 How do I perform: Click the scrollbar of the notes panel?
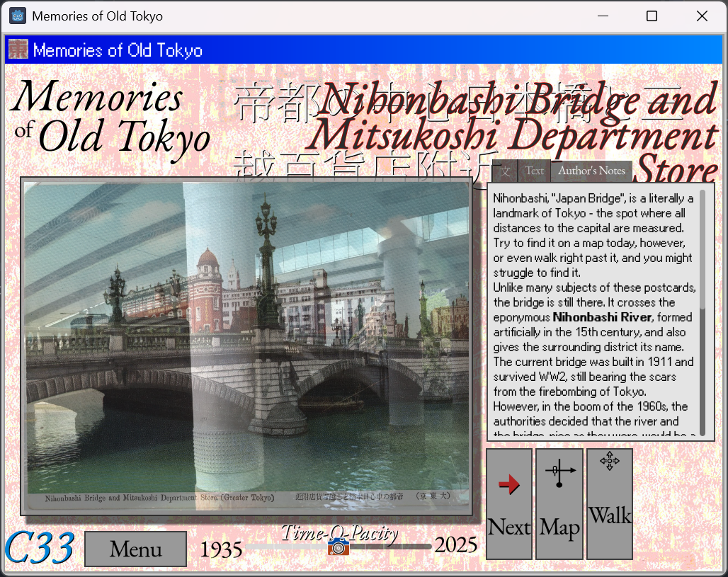[x=703, y=312]
